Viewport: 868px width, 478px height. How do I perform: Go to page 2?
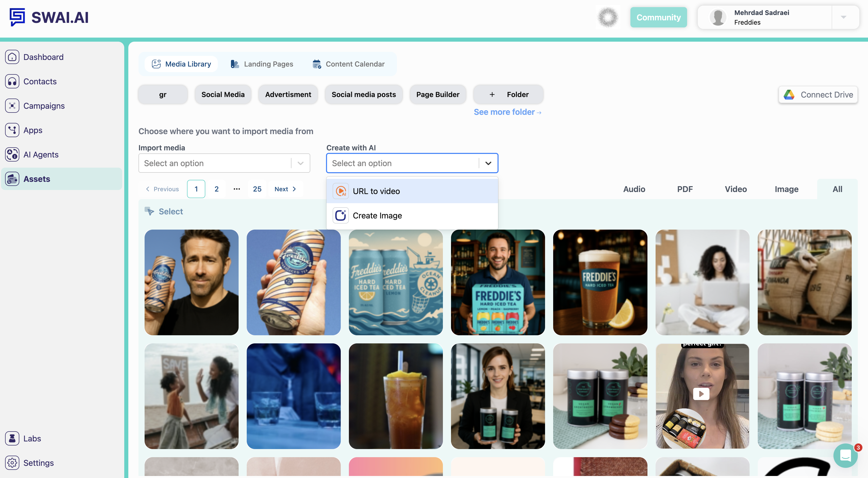[x=217, y=189]
